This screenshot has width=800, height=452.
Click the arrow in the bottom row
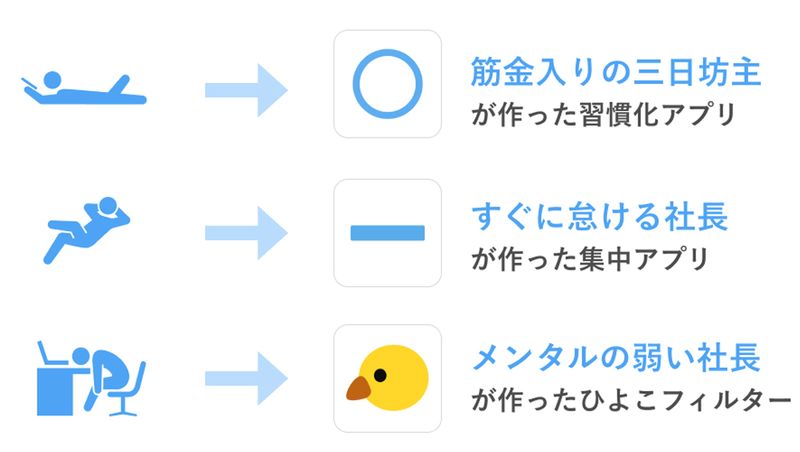click(x=246, y=379)
